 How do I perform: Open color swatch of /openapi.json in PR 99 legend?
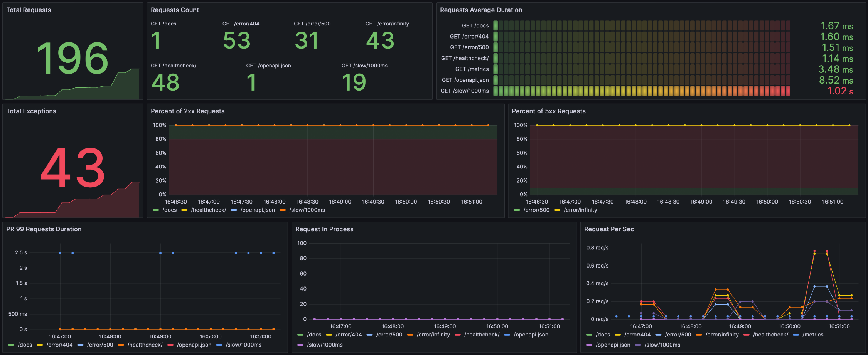170,345
